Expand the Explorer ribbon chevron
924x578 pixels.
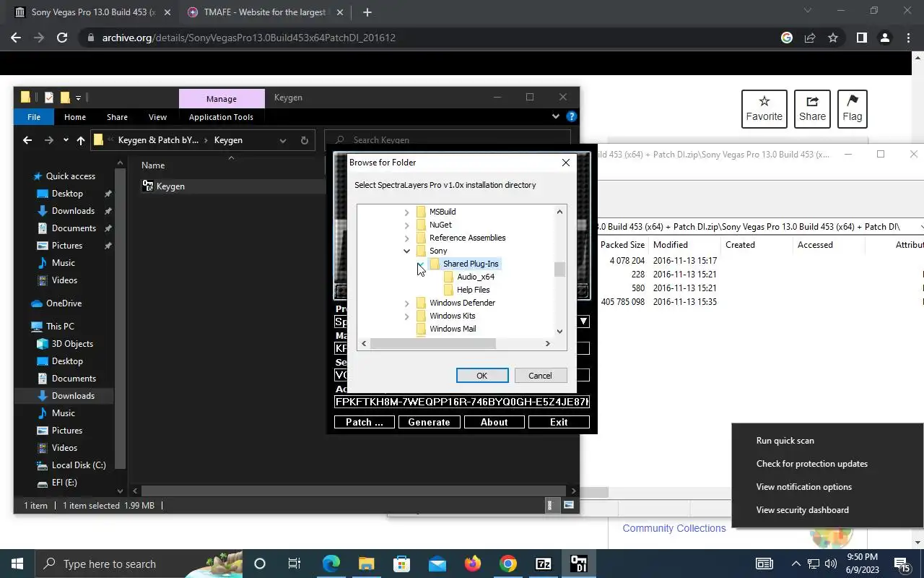[x=556, y=116]
